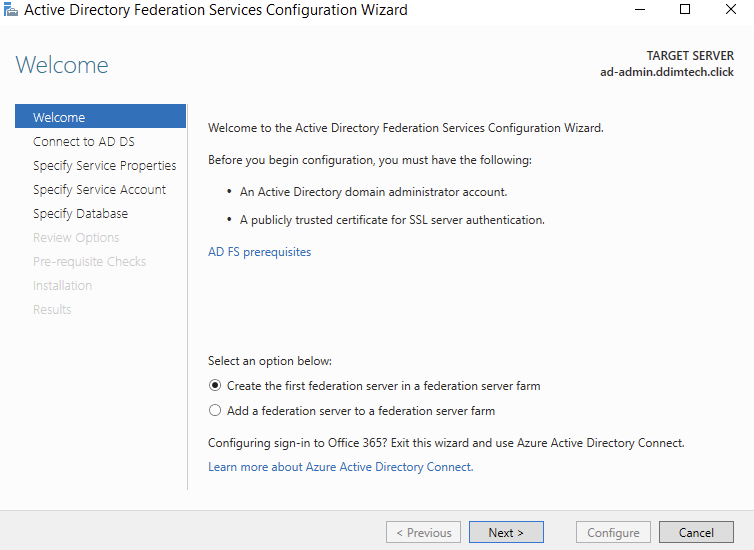This screenshot has height=550, width=754.
Task: Click the AD FS wizard title bar icon
Action: [x=11, y=9]
